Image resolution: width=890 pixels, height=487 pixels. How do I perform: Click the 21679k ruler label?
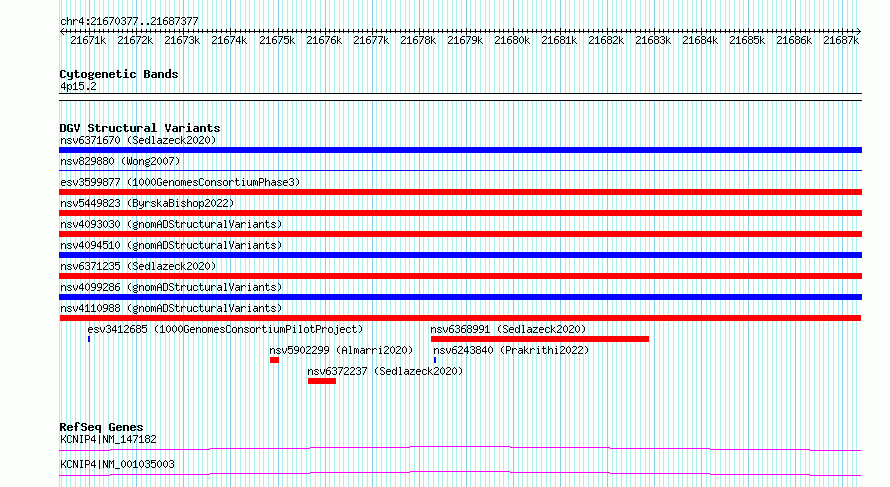point(465,40)
